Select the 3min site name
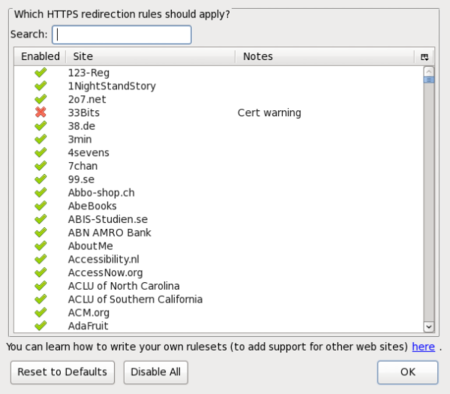 click(80, 139)
